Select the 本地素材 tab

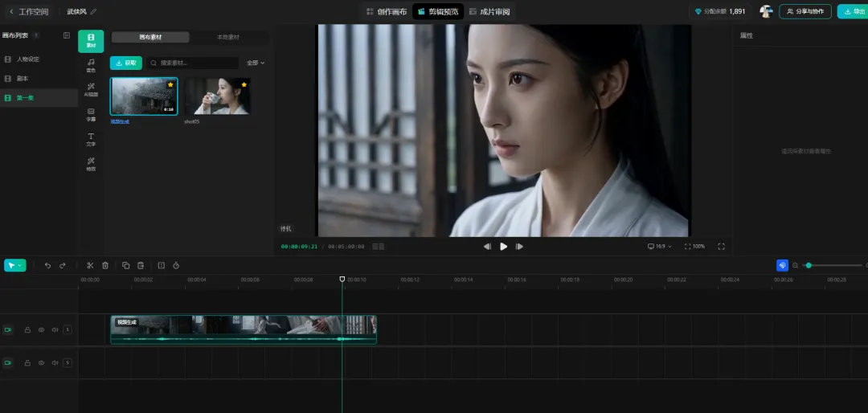click(x=228, y=38)
